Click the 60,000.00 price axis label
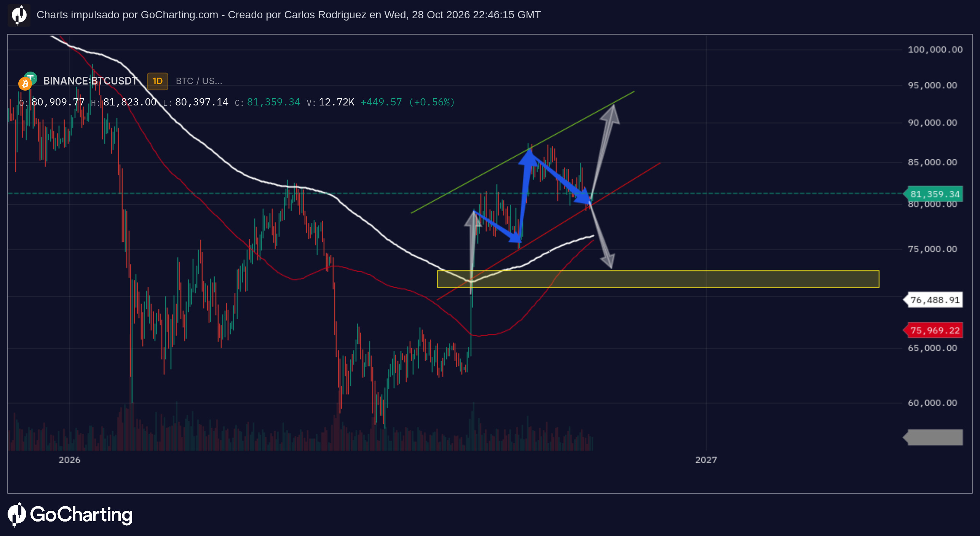This screenshot has width=980, height=536. tap(932, 403)
